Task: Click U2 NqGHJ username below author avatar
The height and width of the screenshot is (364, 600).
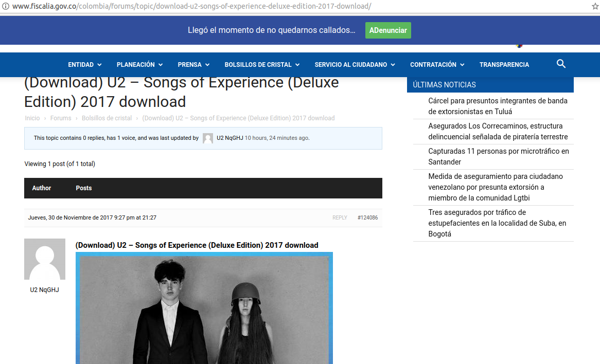Action: pyautogui.click(x=44, y=290)
